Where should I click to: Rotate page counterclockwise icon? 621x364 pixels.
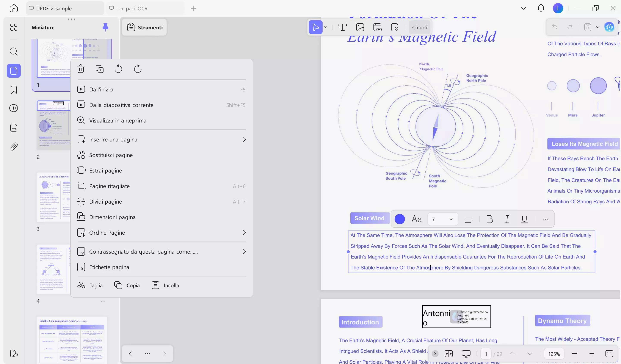click(118, 69)
